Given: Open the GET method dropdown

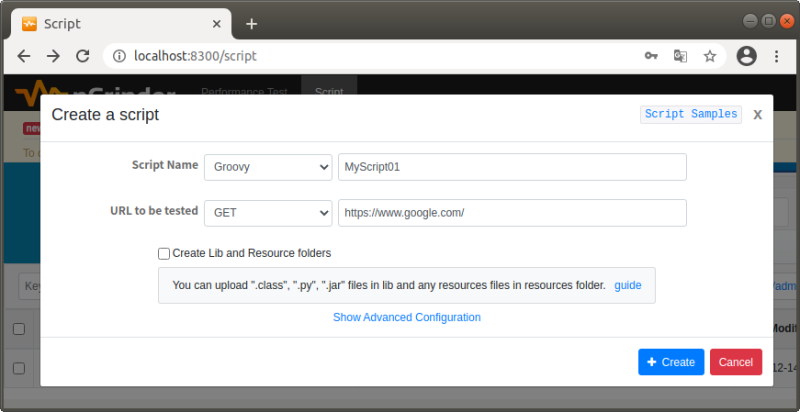Looking at the screenshot, I should 267,213.
